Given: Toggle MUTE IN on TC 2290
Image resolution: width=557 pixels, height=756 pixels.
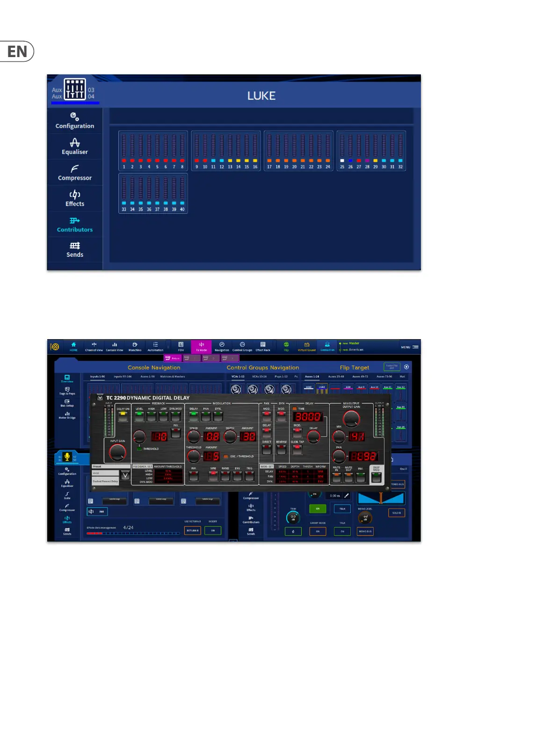Looking at the screenshot, I should coord(336,477).
